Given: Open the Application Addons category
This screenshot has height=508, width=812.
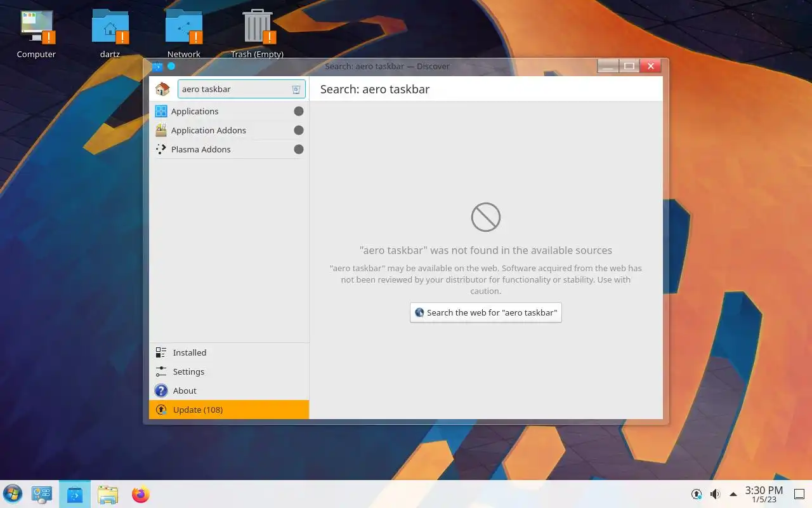Looking at the screenshot, I should coord(229,130).
